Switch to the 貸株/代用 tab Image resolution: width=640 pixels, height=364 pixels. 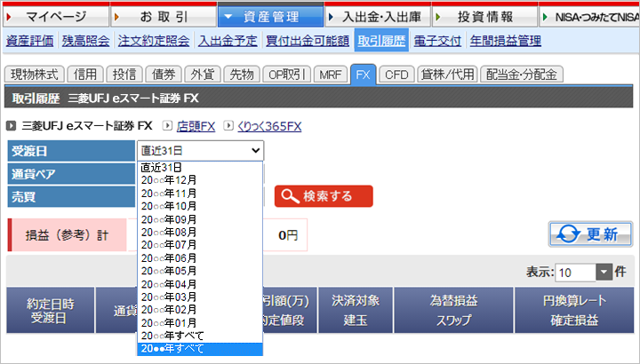(447, 75)
